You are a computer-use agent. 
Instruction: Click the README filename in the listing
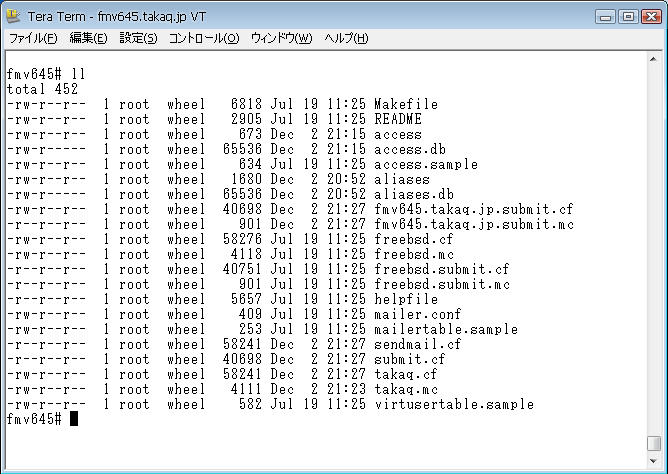click(x=398, y=119)
